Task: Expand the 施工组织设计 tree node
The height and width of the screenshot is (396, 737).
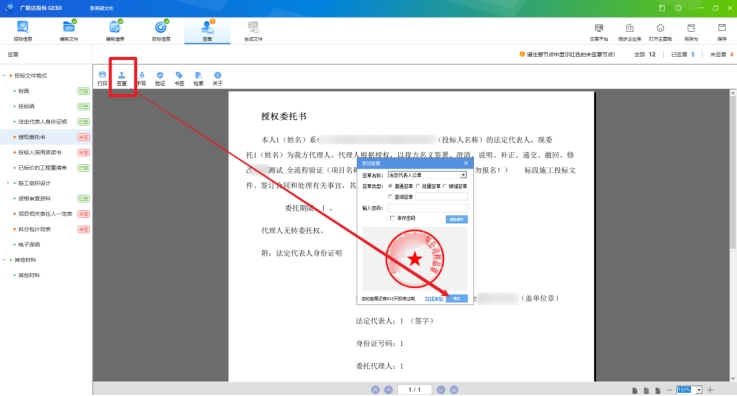Action: (x=8, y=183)
